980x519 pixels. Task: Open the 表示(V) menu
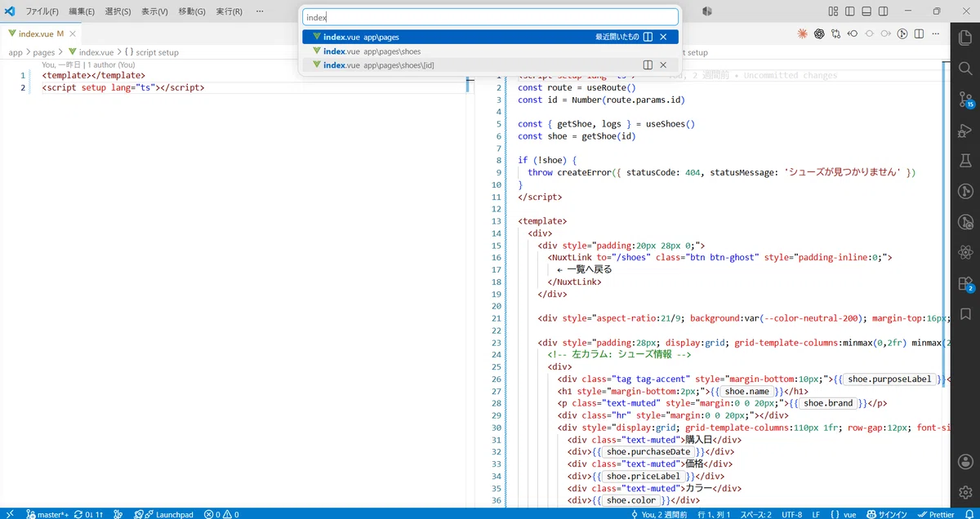pyautogui.click(x=154, y=11)
